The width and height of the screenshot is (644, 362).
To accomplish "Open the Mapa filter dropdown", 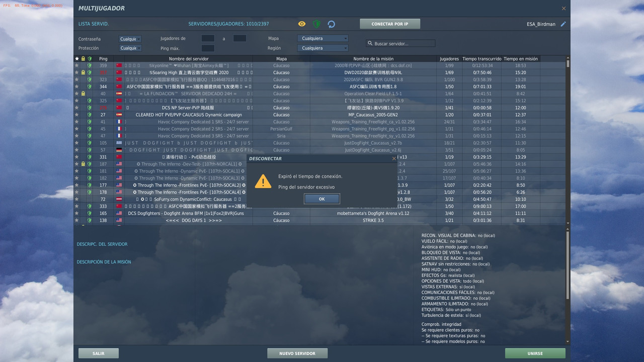I will coord(323,38).
